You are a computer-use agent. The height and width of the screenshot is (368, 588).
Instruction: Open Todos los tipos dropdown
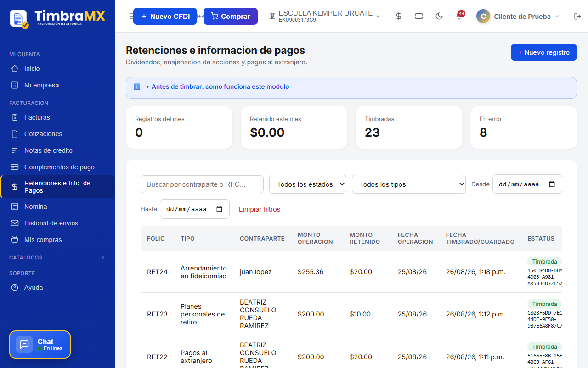pos(409,184)
